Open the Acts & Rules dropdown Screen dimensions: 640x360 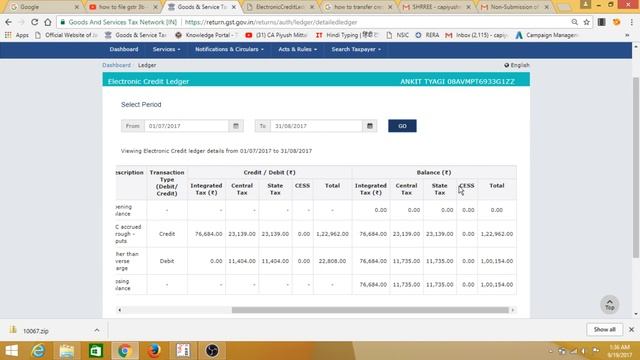click(x=298, y=49)
